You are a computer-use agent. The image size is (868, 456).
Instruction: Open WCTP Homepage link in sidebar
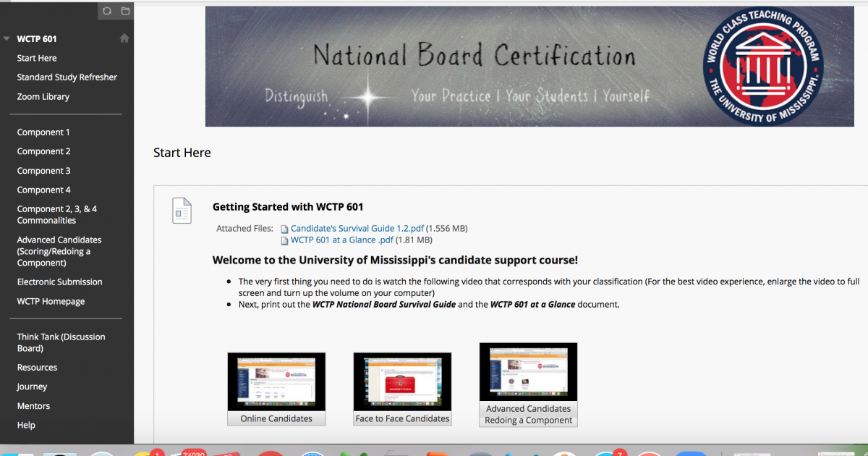(51, 302)
